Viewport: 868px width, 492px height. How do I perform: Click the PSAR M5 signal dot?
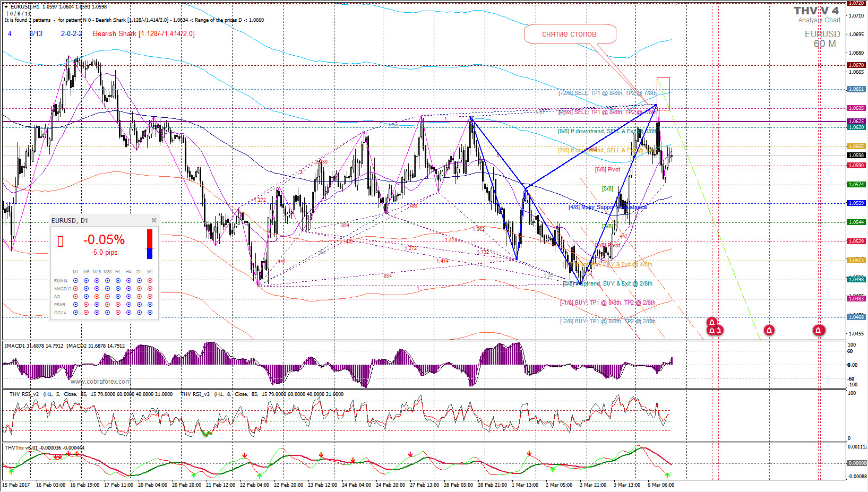click(86, 305)
